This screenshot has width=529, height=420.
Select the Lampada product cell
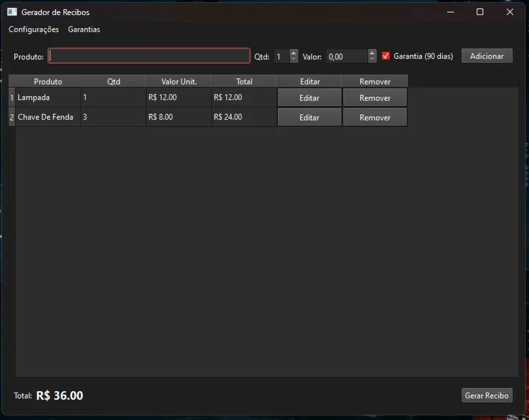tap(48, 97)
